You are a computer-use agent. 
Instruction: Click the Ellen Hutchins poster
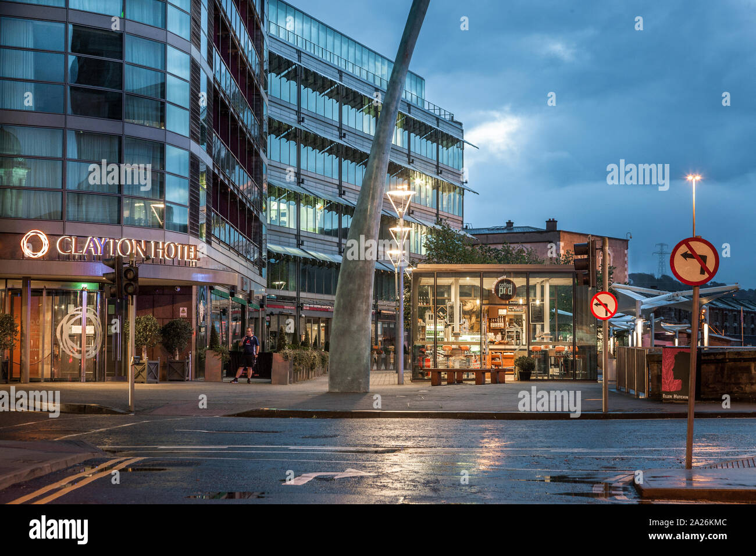tap(675, 374)
